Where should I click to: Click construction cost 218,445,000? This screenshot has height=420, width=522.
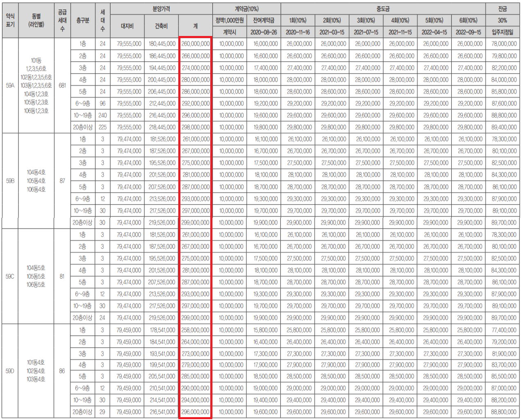(x=162, y=127)
